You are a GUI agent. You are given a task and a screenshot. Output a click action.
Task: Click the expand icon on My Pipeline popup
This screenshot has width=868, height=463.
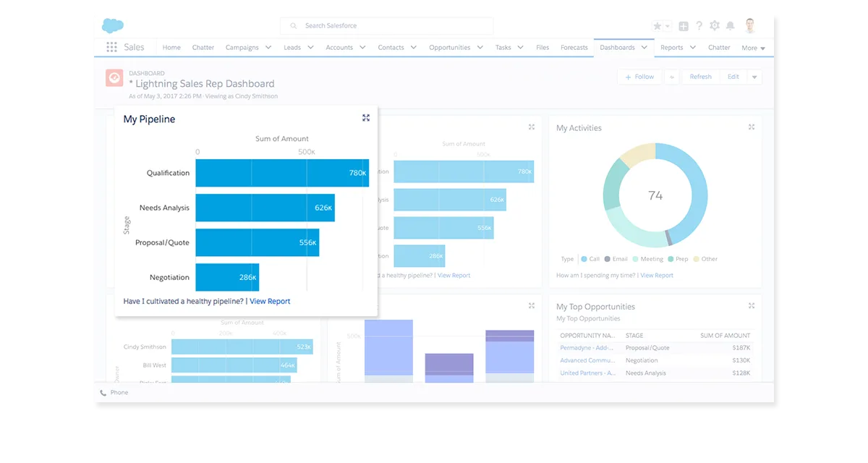[366, 117]
